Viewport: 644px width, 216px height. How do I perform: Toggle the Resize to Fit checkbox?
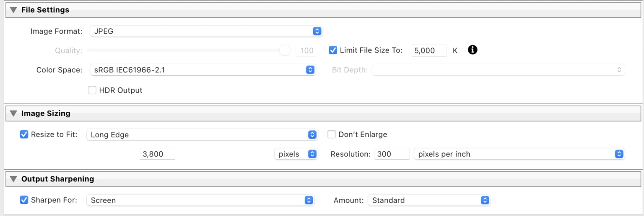(24, 134)
